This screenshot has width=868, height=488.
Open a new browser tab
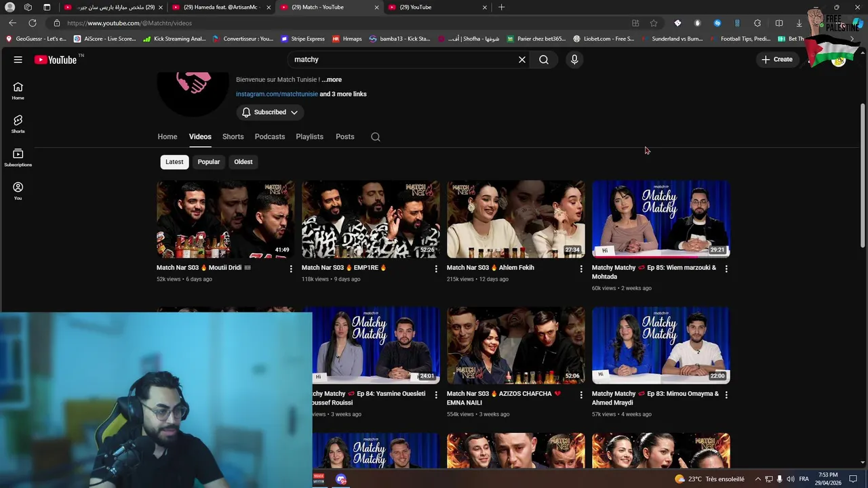click(x=501, y=7)
